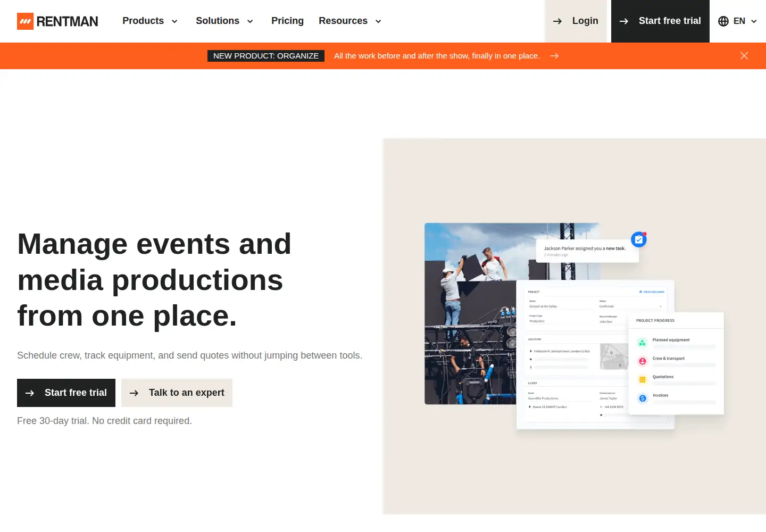
Task: Click Start free trial below the headline
Action: [66, 393]
